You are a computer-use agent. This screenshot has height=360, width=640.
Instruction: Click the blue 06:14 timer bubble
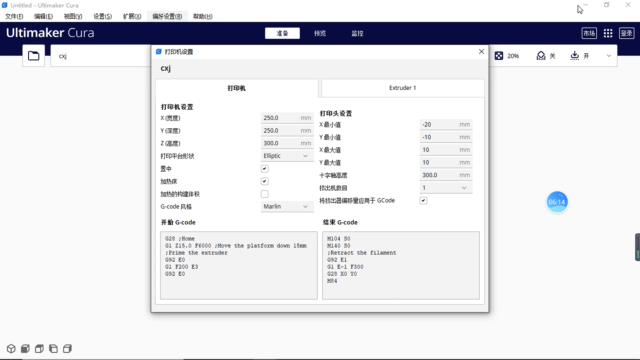click(x=557, y=202)
